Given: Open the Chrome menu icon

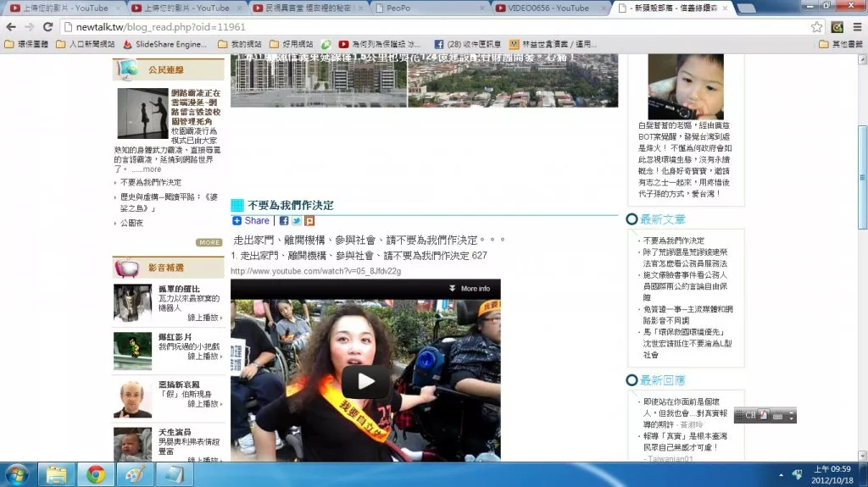Looking at the screenshot, I should (x=857, y=26).
